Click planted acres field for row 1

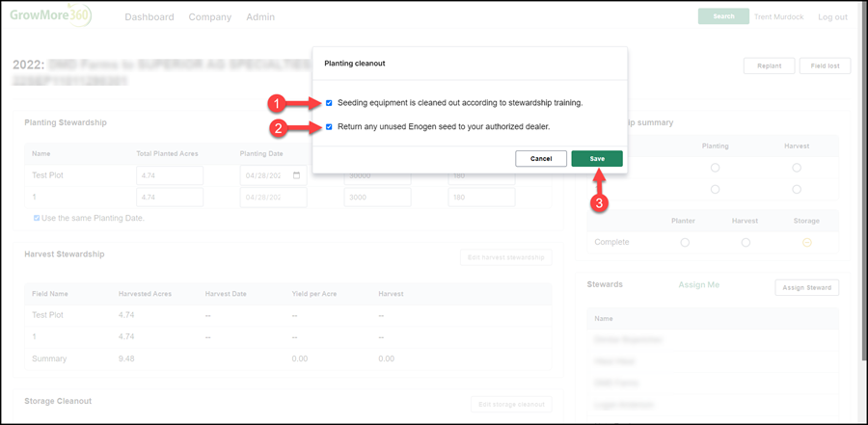pyautogui.click(x=170, y=197)
